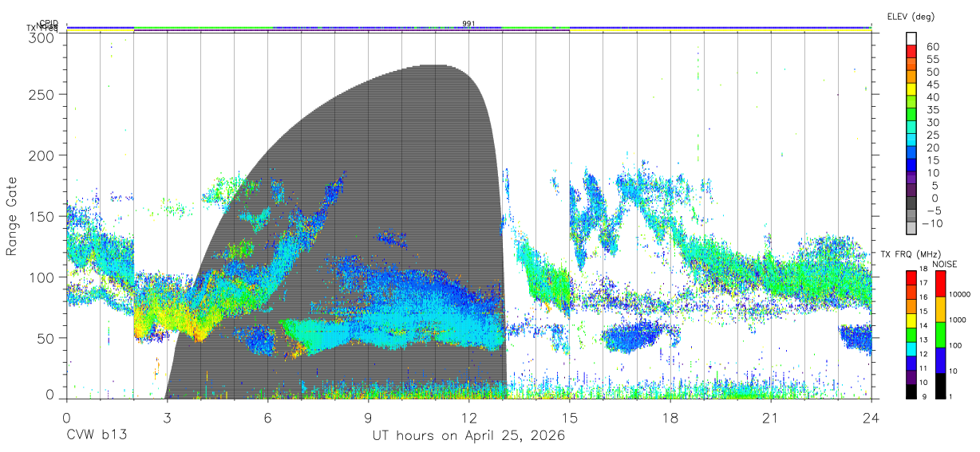Screen dimensions: 980x452
Task: Click the y-axis tick label 200
Action: tap(42, 155)
